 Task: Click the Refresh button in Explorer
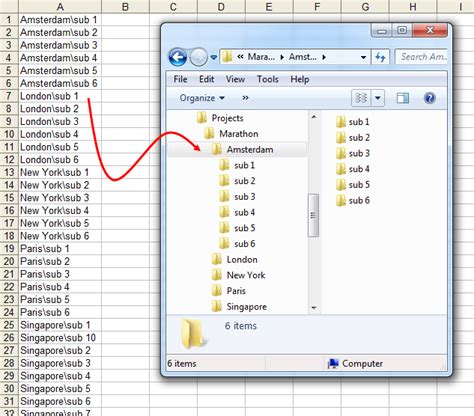(381, 57)
